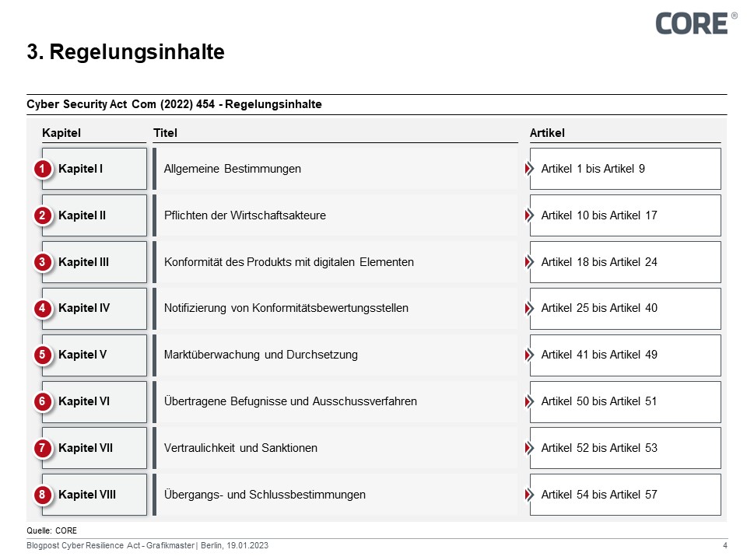Image resolution: width=747 pixels, height=560 pixels.
Task: Click the red number 5 circle badge
Action: tap(44, 355)
